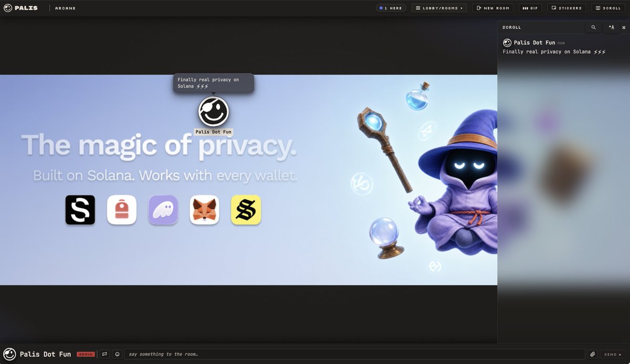The image size is (630, 364).
Task: Change text size with the ^A icon
Action: tap(611, 27)
